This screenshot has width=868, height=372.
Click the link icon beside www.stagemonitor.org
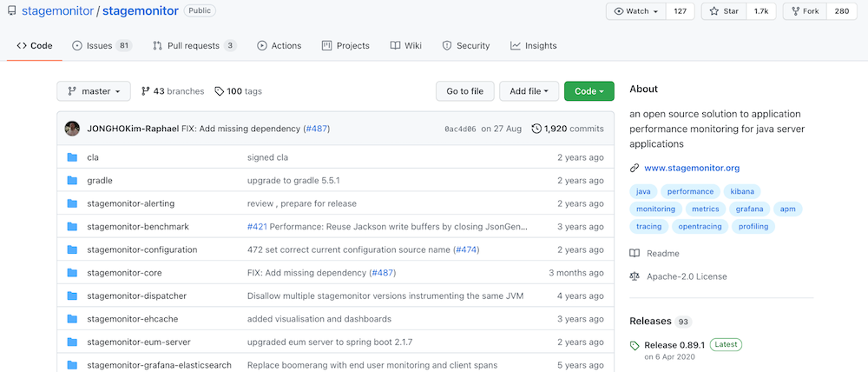[x=635, y=169]
